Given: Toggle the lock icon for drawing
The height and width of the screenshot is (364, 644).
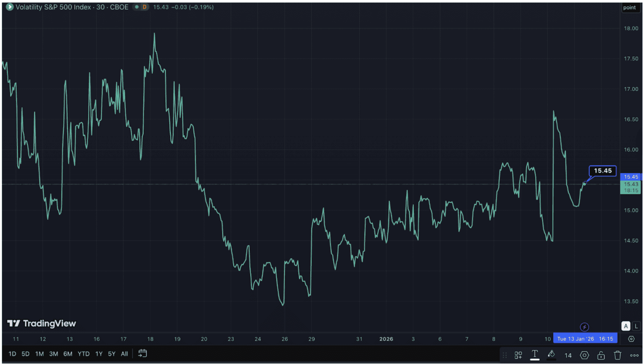Looking at the screenshot, I should coord(601,355).
